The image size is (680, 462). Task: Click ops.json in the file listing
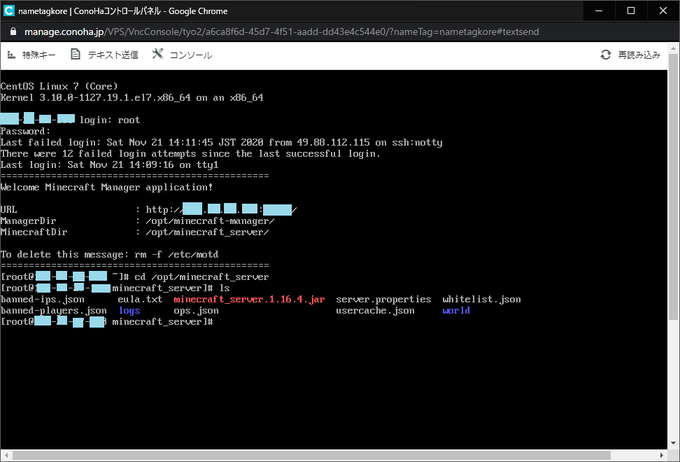[196, 311]
